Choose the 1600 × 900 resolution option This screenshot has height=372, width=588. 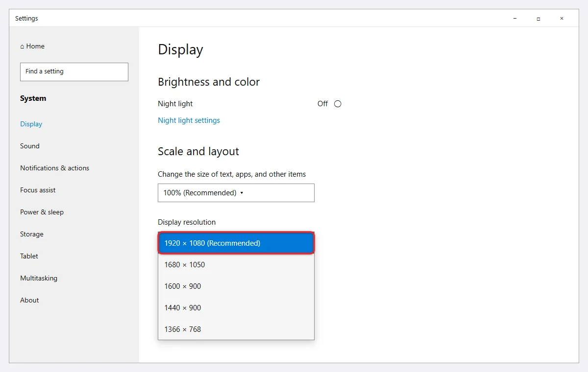[x=236, y=286]
